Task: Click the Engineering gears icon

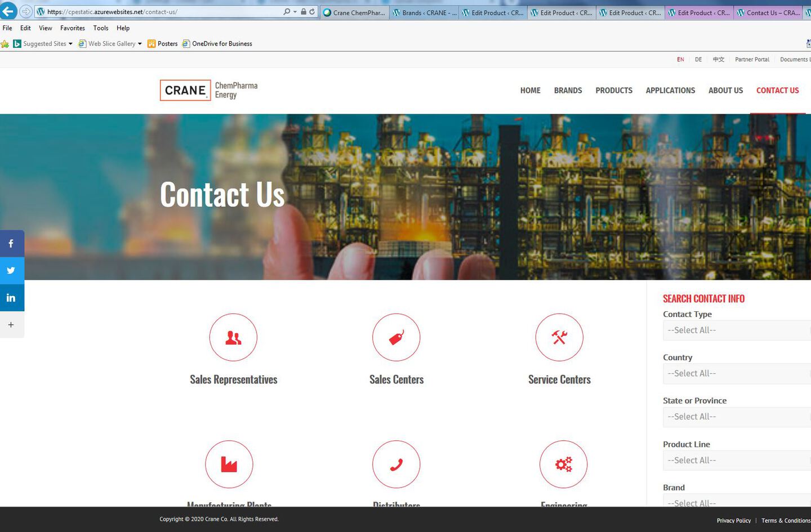Action: click(563, 464)
